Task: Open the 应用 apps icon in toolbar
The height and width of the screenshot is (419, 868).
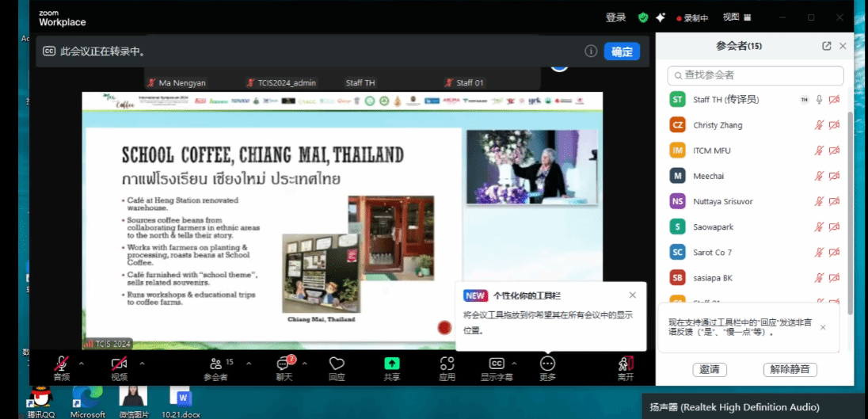Action: 447,364
